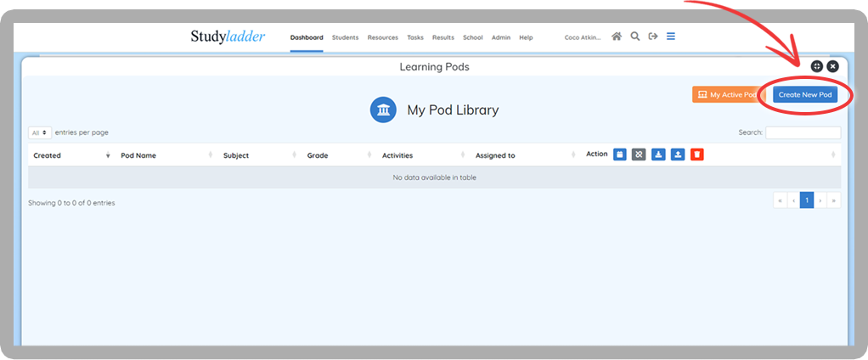Click into the table Search field
Image resolution: width=868 pixels, height=360 pixels.
click(803, 133)
